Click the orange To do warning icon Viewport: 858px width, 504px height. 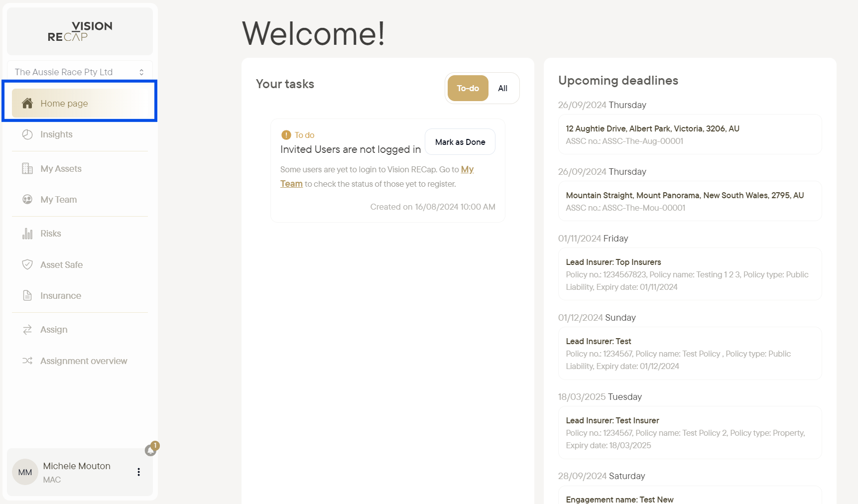point(286,135)
